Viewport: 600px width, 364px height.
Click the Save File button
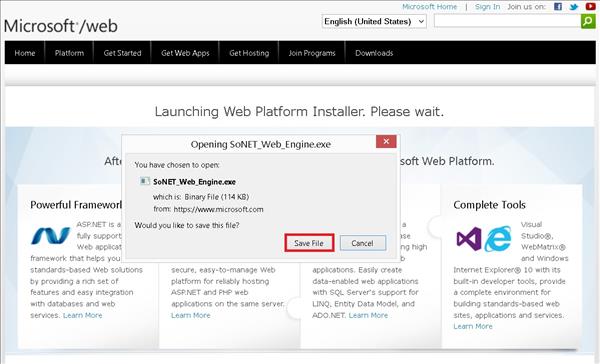309,243
